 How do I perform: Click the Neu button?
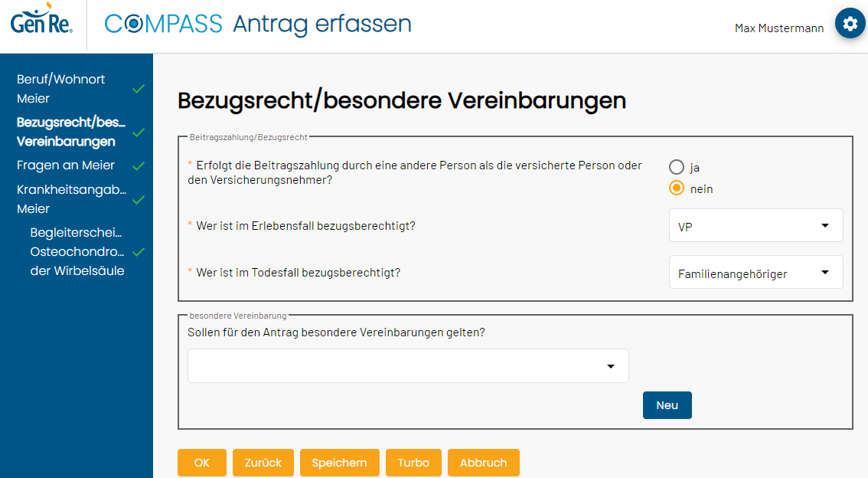point(667,405)
